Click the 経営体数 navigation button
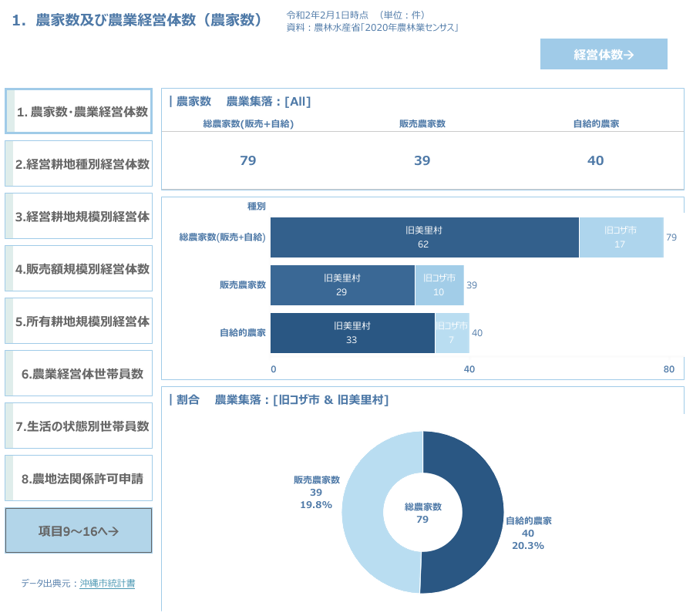 coord(604,54)
